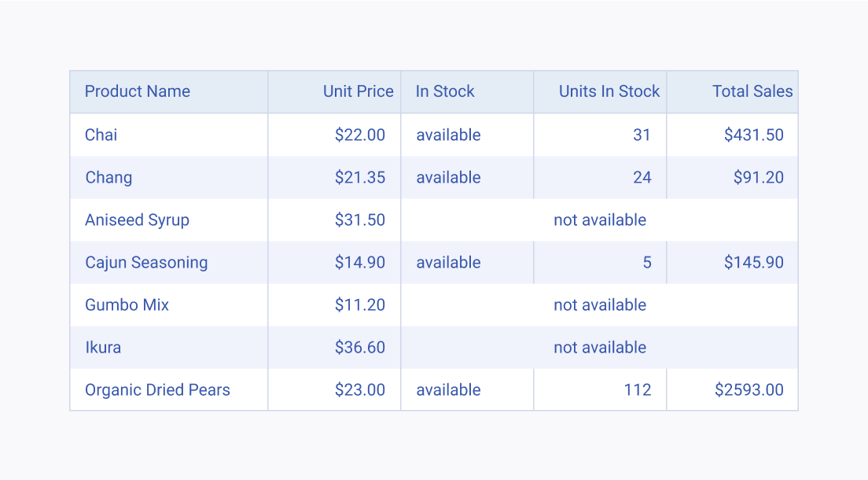This screenshot has height=480, width=868.
Task: Select the Gumbo Mix cell
Action: click(x=169, y=305)
